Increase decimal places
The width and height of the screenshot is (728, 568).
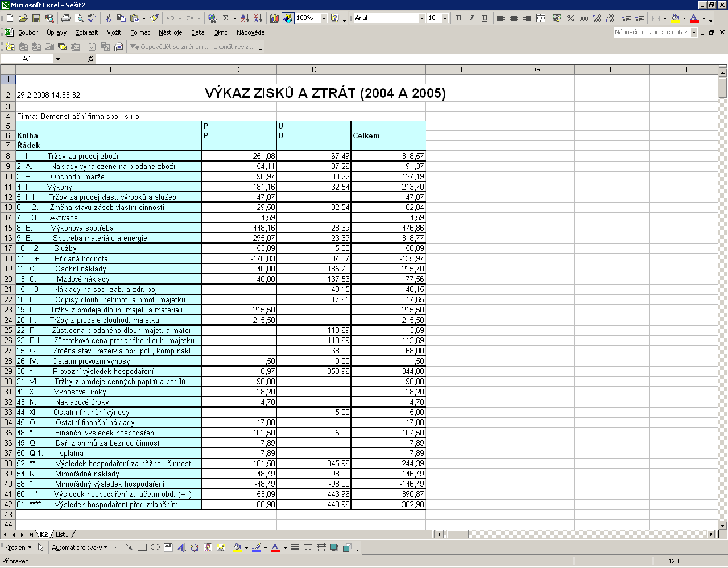tap(597, 18)
